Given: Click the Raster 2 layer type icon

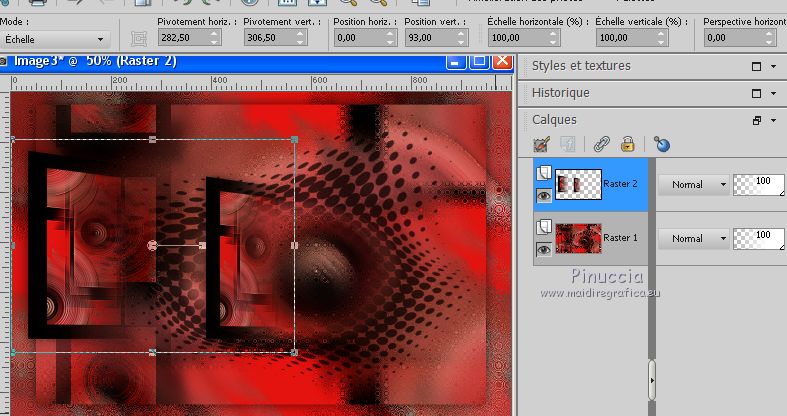Looking at the screenshot, I should [544, 173].
